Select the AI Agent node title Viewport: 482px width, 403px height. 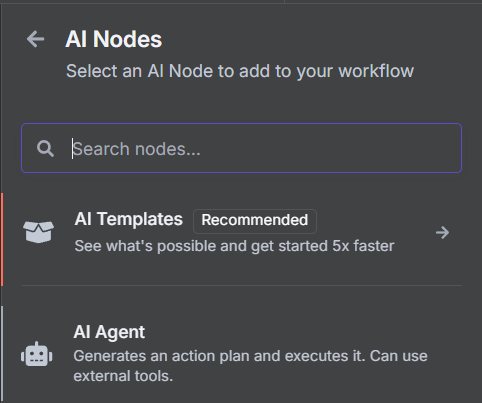(x=109, y=332)
